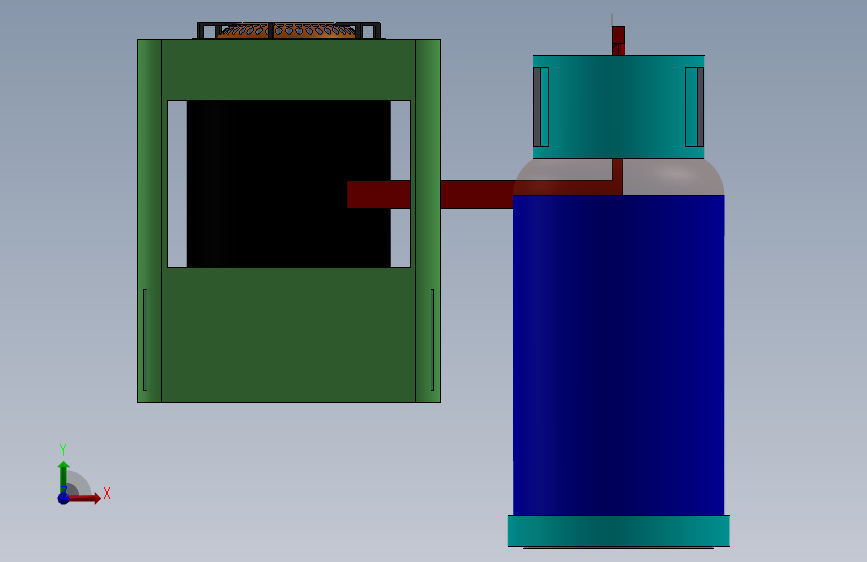The image size is (867, 562).
Task: Select the right green side pillar of cabinet
Action: 428,221
